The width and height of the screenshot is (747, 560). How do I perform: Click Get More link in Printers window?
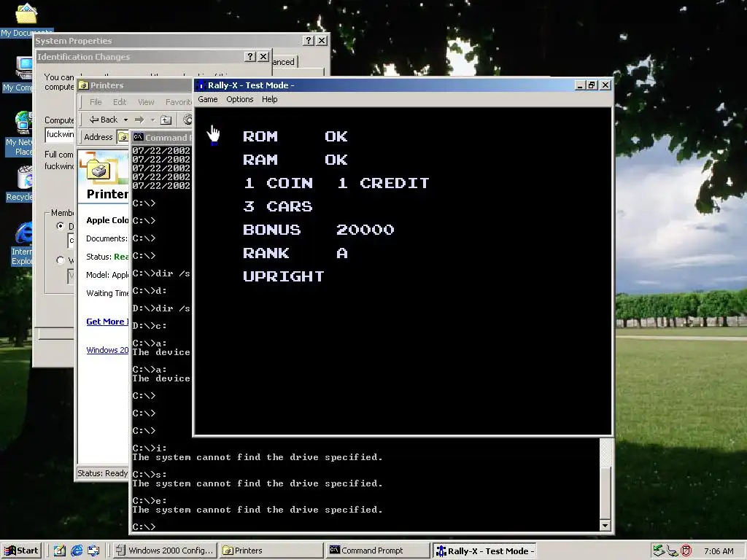click(x=107, y=322)
